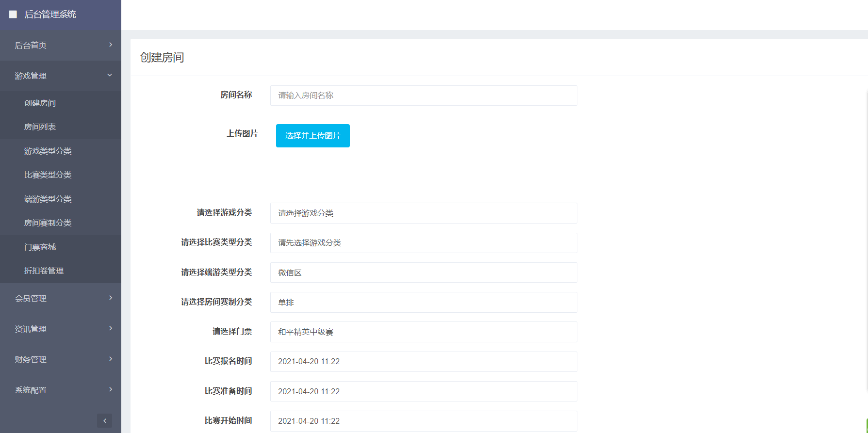This screenshot has height=433, width=868.
Task: Expand the 后台首页 menu chevron
Action: (x=111, y=45)
